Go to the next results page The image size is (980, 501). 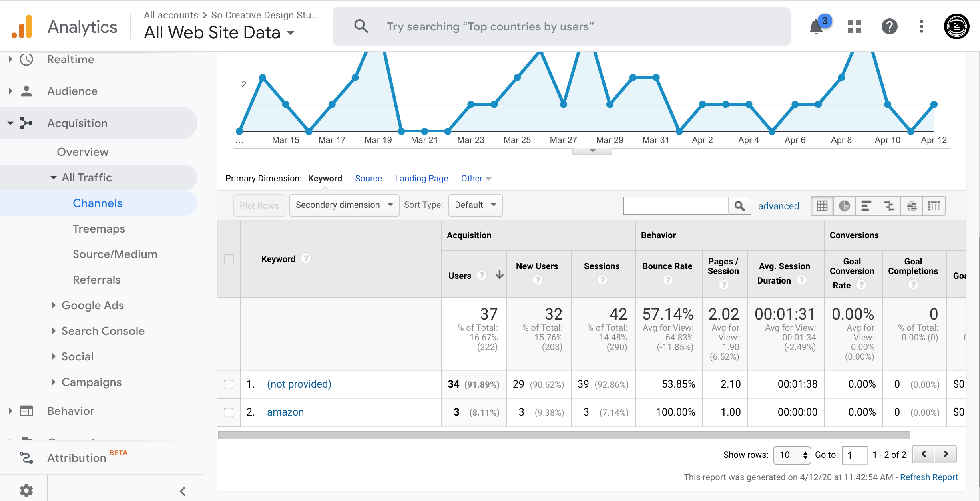pyautogui.click(x=946, y=454)
